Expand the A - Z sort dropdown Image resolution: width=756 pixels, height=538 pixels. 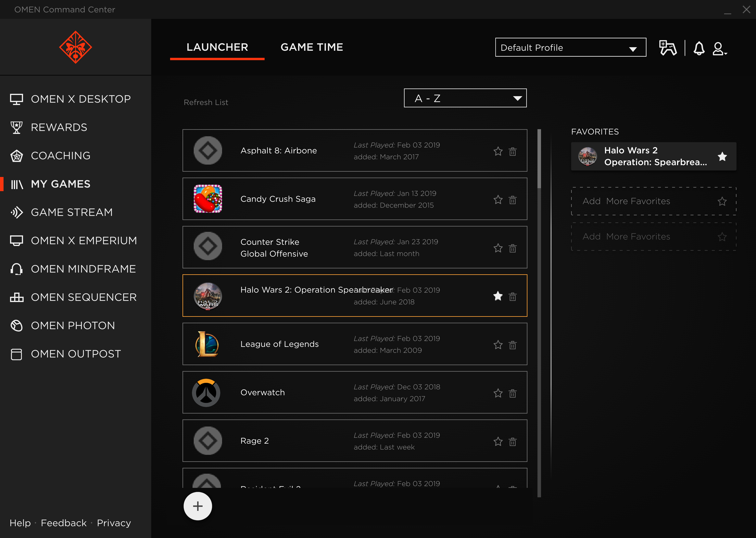[465, 98]
